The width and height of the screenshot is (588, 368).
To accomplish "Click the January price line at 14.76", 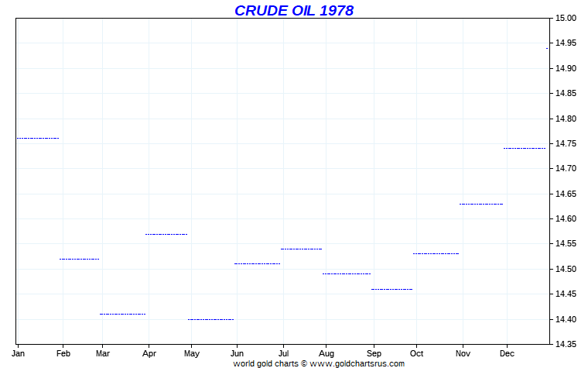I will click(x=37, y=138).
